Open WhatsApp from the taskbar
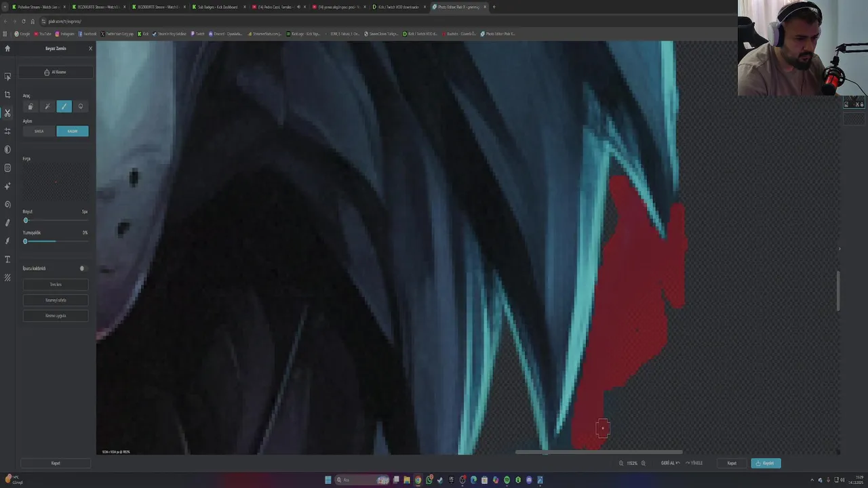Image resolution: width=868 pixels, height=488 pixels. pyautogui.click(x=429, y=480)
